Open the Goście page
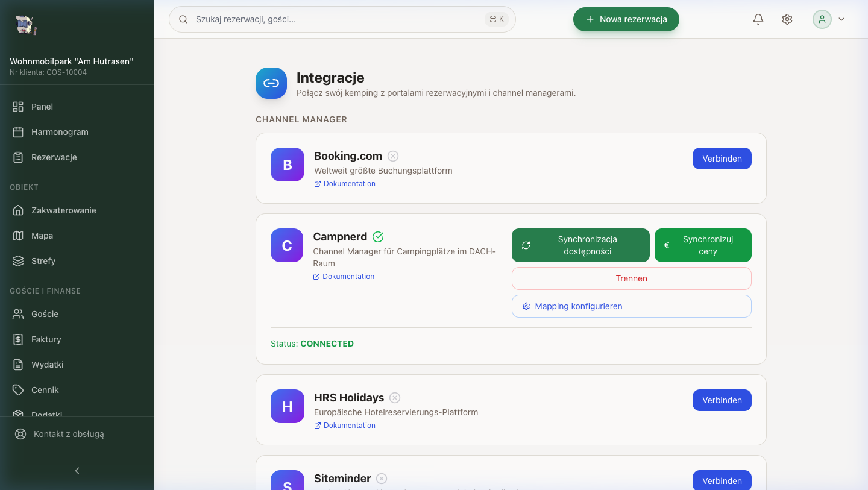 tap(77, 314)
